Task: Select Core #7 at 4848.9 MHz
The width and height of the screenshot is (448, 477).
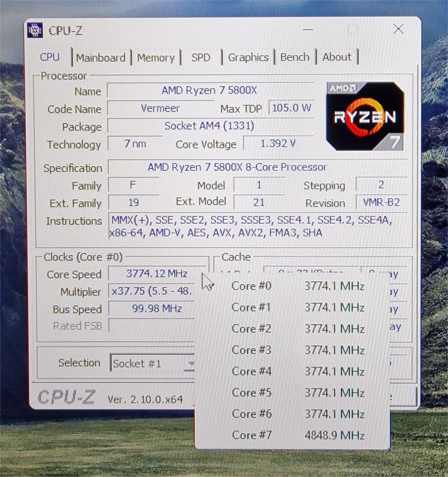Action: pos(298,435)
